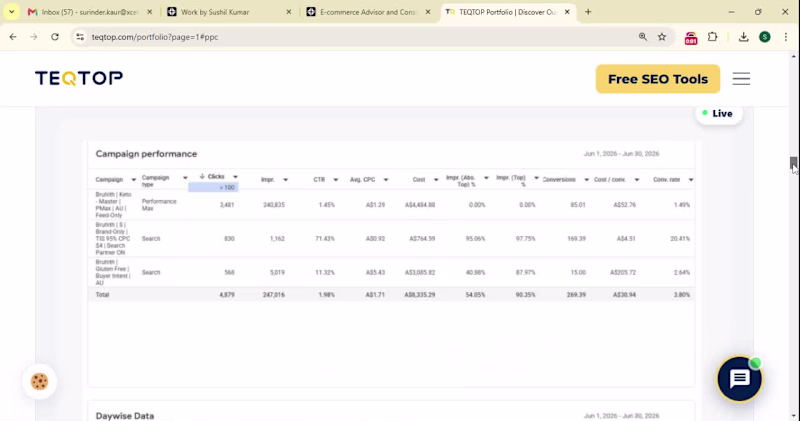Click the >100 clicks filter chip
Image resolution: width=800 pixels, height=421 pixels.
point(213,187)
